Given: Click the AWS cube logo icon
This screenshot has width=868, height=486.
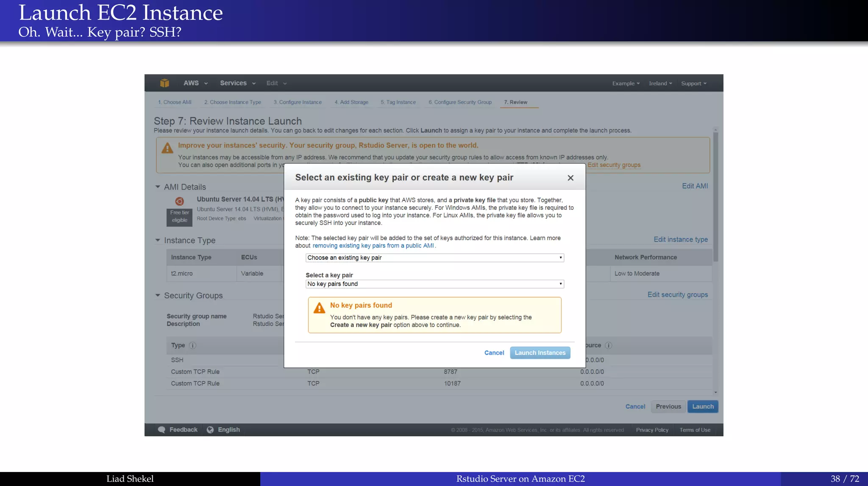Looking at the screenshot, I should click(x=164, y=83).
